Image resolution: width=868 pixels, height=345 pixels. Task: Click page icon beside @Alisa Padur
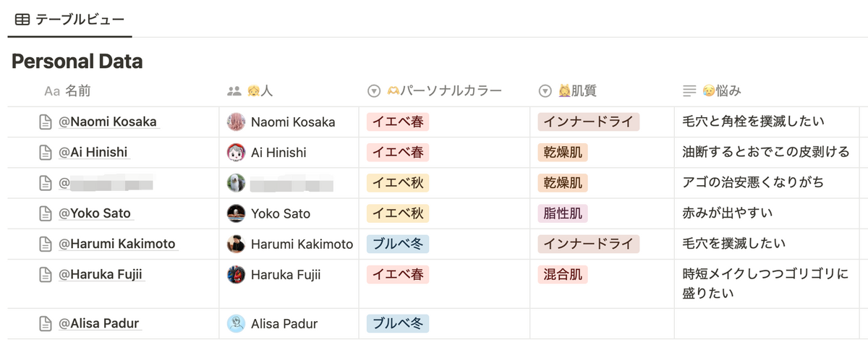pos(46,323)
